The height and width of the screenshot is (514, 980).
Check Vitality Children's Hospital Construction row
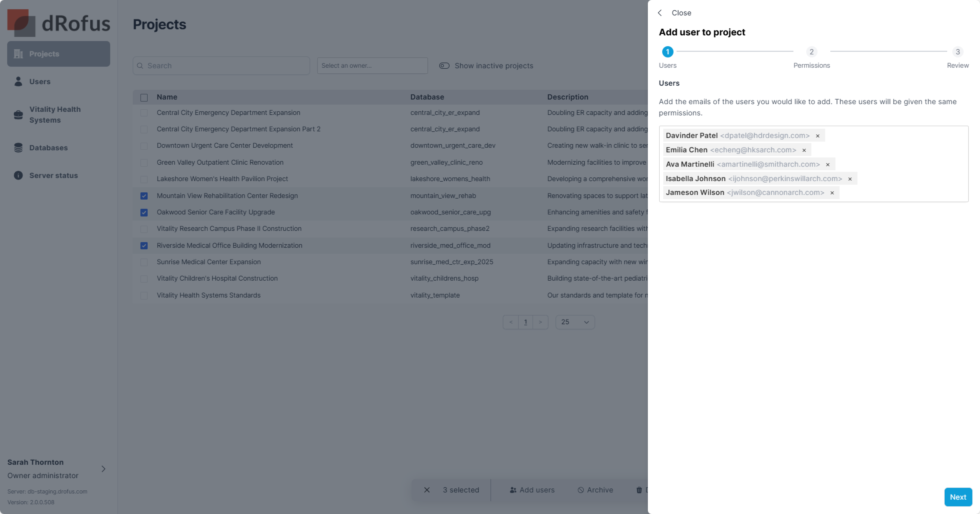(x=144, y=279)
